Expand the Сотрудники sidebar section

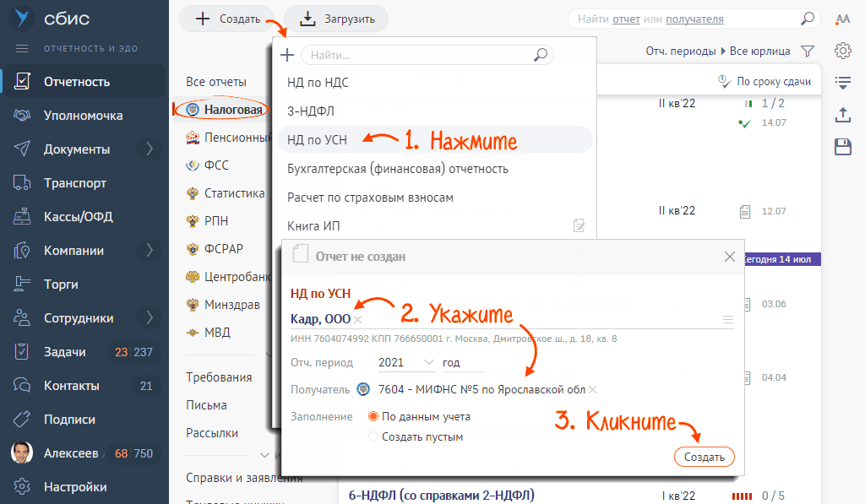150,318
